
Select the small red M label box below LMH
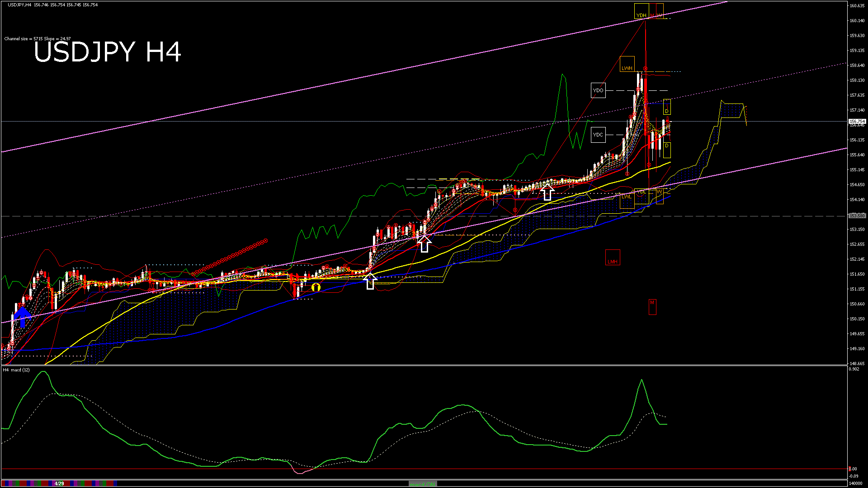(x=652, y=306)
